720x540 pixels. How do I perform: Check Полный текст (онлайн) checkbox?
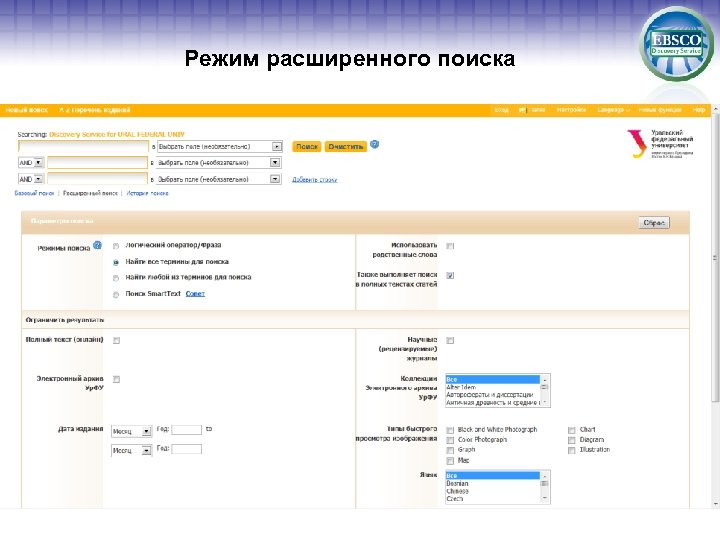tap(116, 340)
